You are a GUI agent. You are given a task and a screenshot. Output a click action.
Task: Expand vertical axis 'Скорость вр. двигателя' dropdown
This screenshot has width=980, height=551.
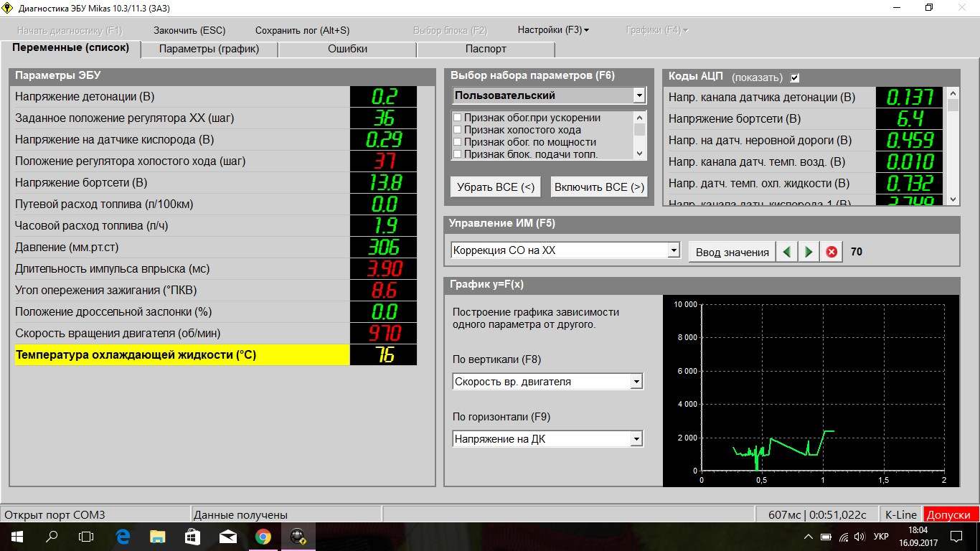click(x=636, y=382)
